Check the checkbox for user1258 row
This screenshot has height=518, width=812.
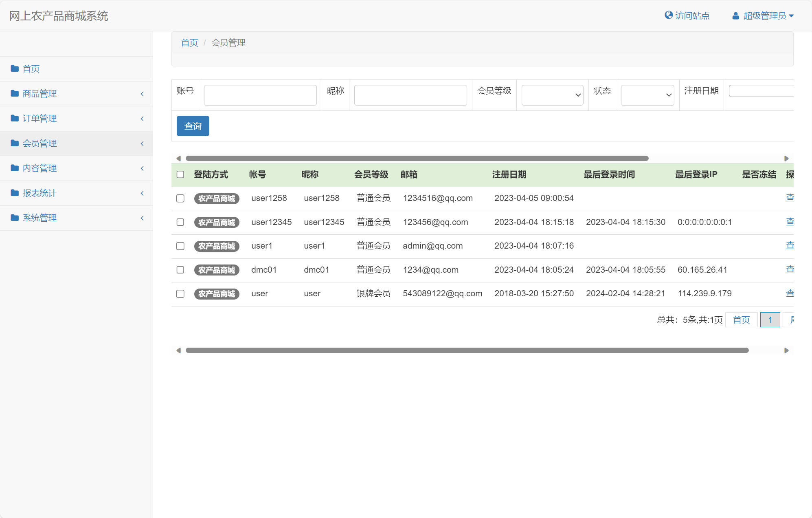click(180, 198)
